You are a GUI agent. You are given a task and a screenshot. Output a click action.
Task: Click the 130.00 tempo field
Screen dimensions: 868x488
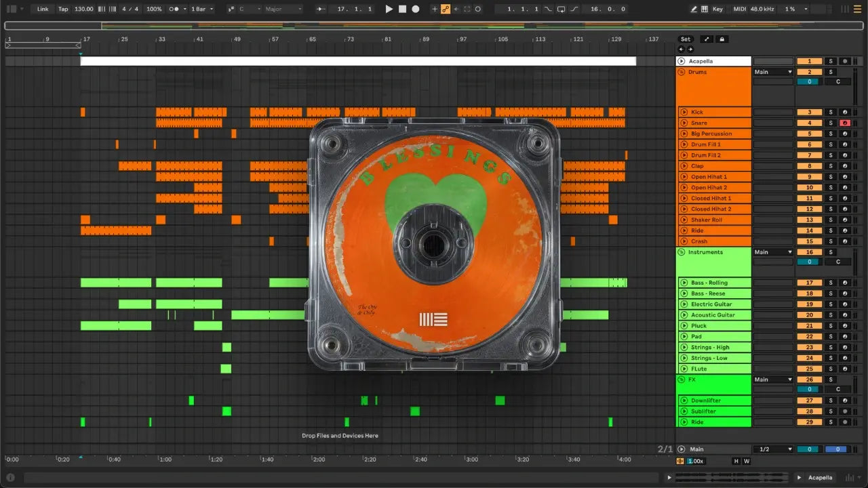pos(84,9)
